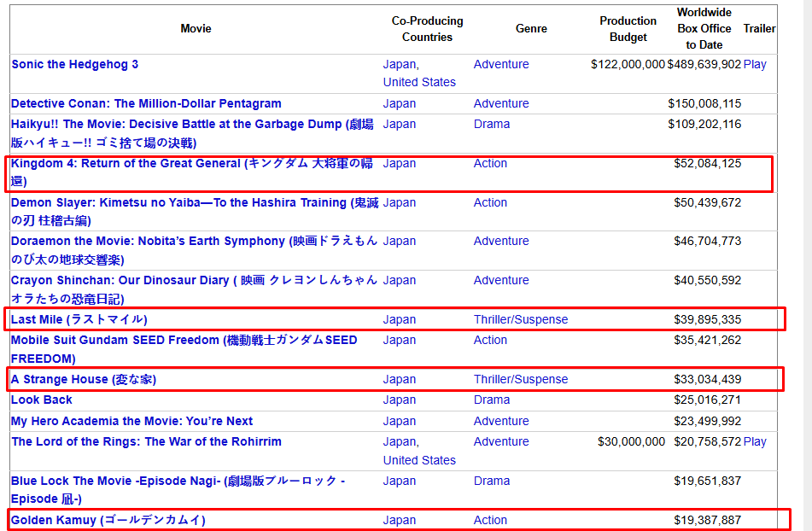Select the $46,704,773 box office value
Screen dimensions: 812x531
707,242
